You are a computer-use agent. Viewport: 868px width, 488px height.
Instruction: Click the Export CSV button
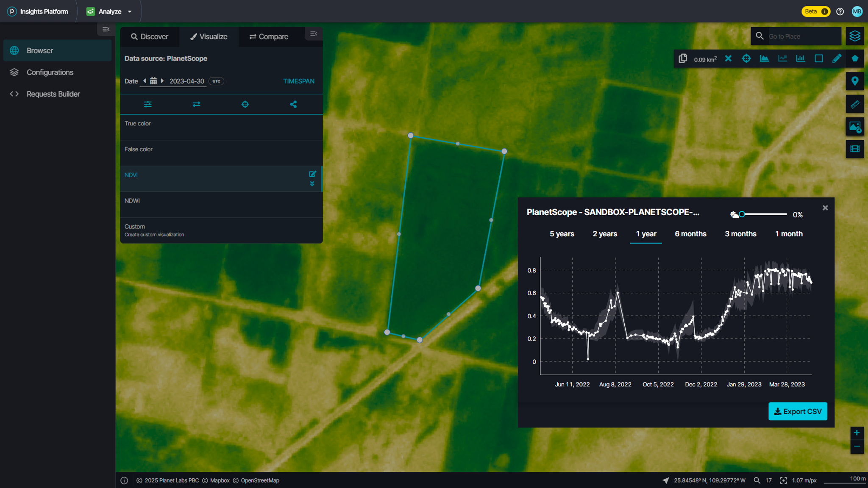[797, 411]
